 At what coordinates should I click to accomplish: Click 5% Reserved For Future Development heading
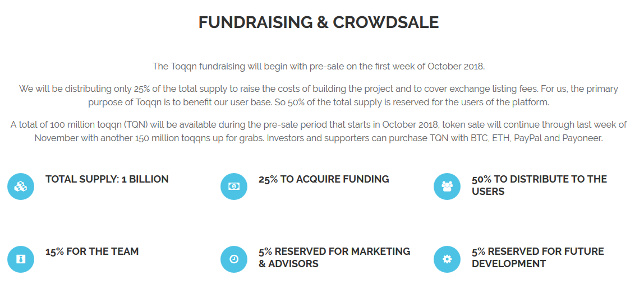tap(538, 258)
